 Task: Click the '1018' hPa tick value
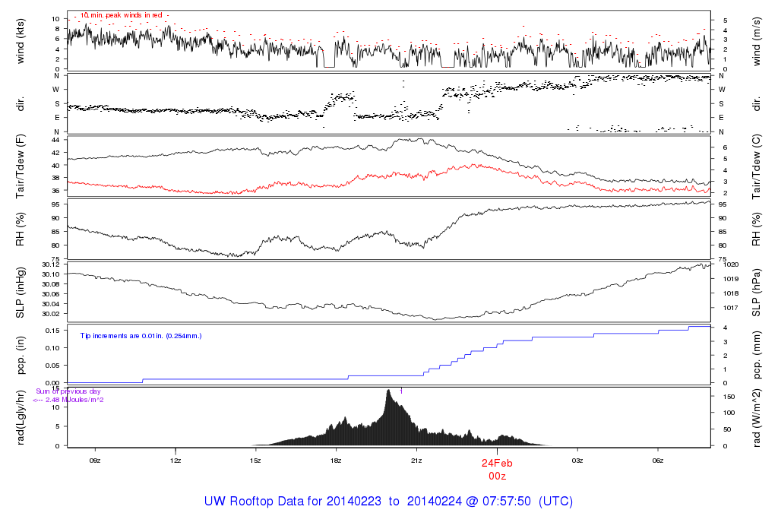(x=731, y=293)
